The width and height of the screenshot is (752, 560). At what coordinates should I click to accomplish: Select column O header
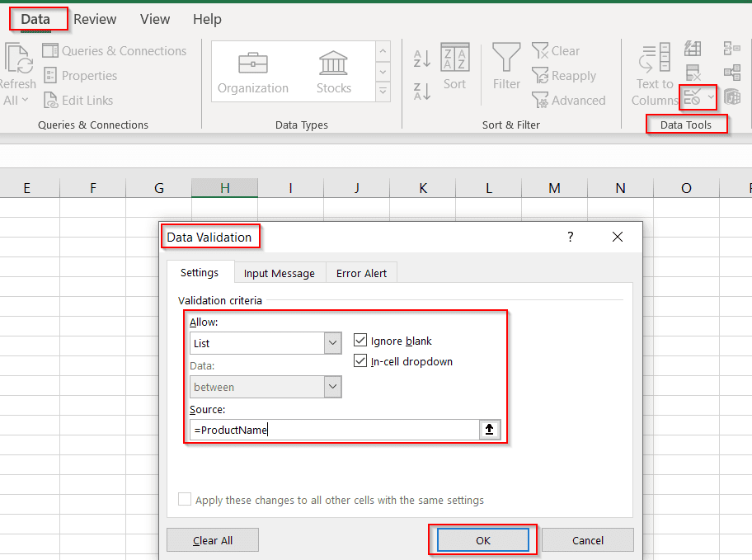pyautogui.click(x=686, y=188)
